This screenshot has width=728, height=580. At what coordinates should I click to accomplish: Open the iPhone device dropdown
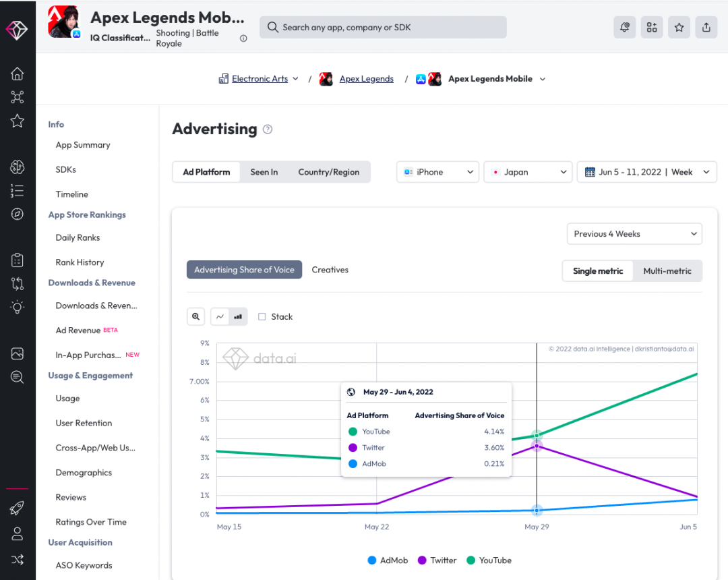(437, 172)
